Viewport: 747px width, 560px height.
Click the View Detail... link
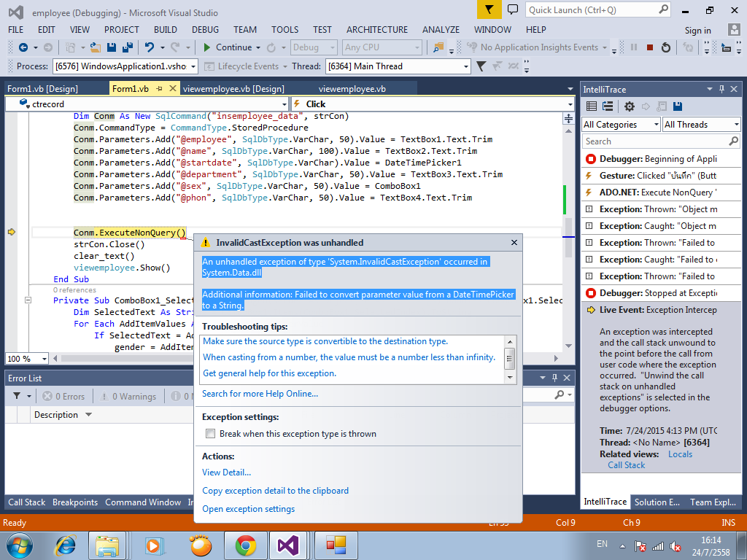coord(226,472)
